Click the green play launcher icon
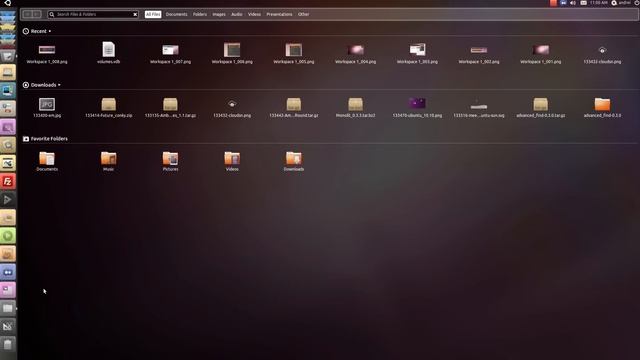640x360 pixels. (x=8, y=236)
